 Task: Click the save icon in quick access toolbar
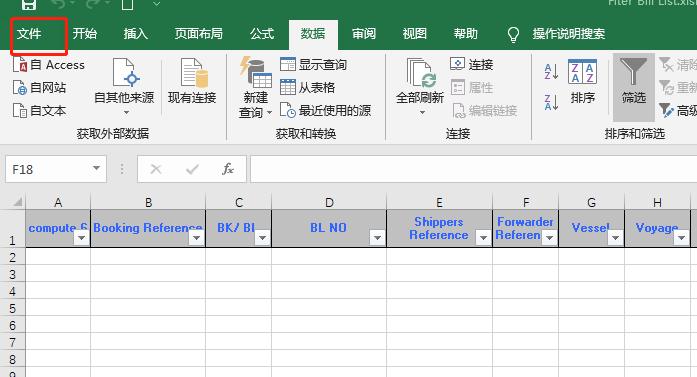[29, 4]
